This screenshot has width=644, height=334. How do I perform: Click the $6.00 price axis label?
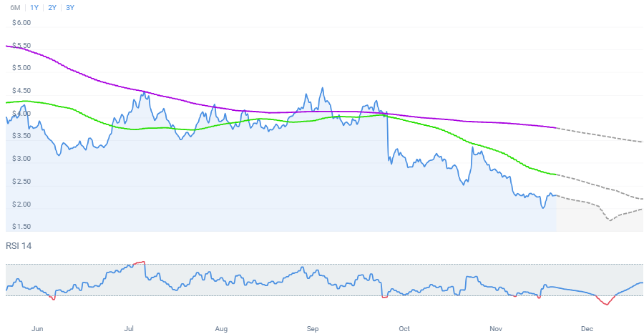(21, 23)
